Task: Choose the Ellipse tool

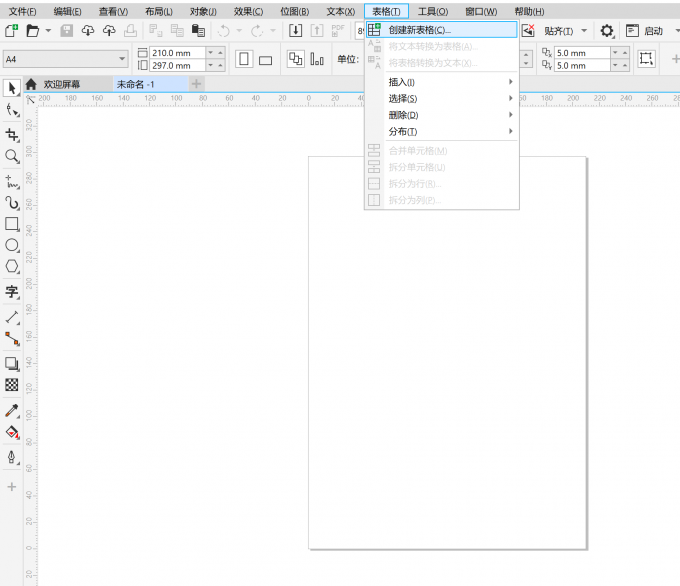Action: [12, 245]
